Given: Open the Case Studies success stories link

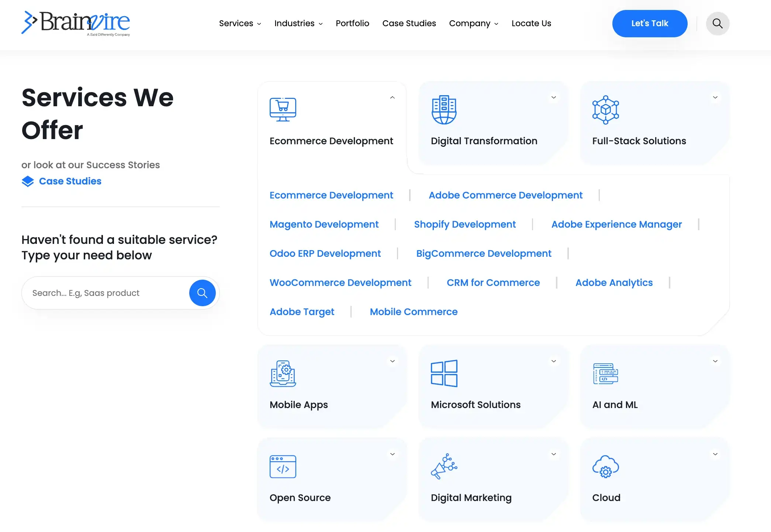Looking at the screenshot, I should 70,181.
